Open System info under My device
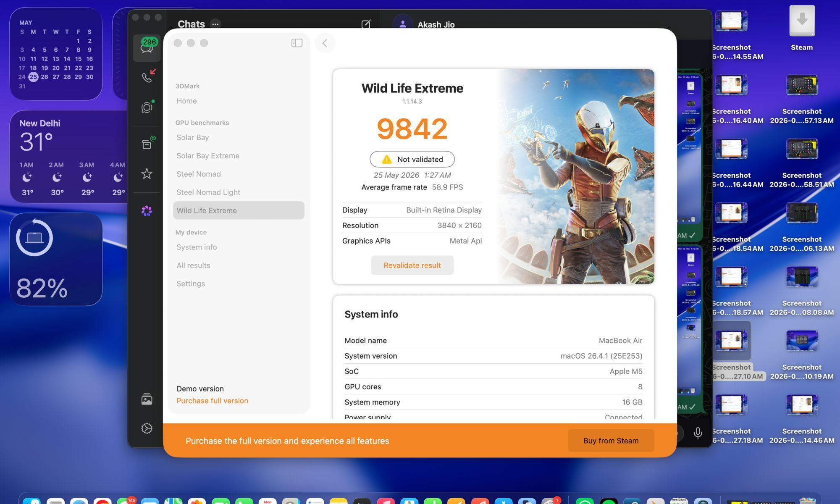Image resolution: width=840 pixels, height=504 pixels. coord(197,247)
